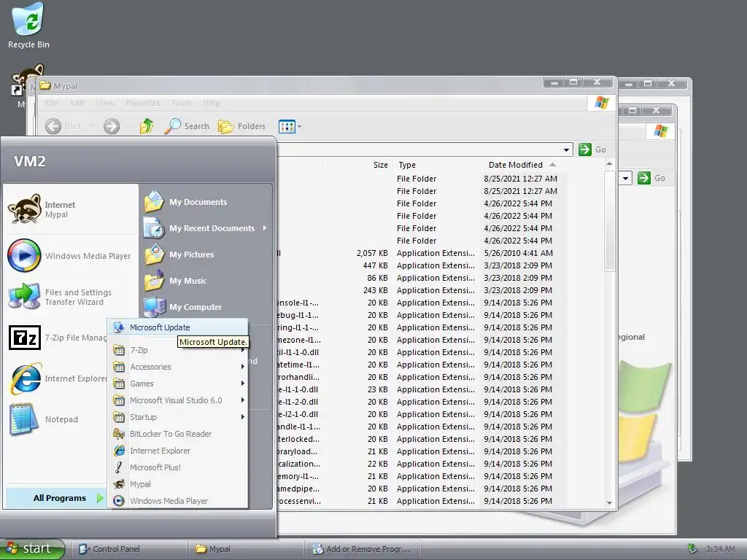The image size is (747, 560).
Task: Open the address dropdown in background window
Action: coord(625,178)
